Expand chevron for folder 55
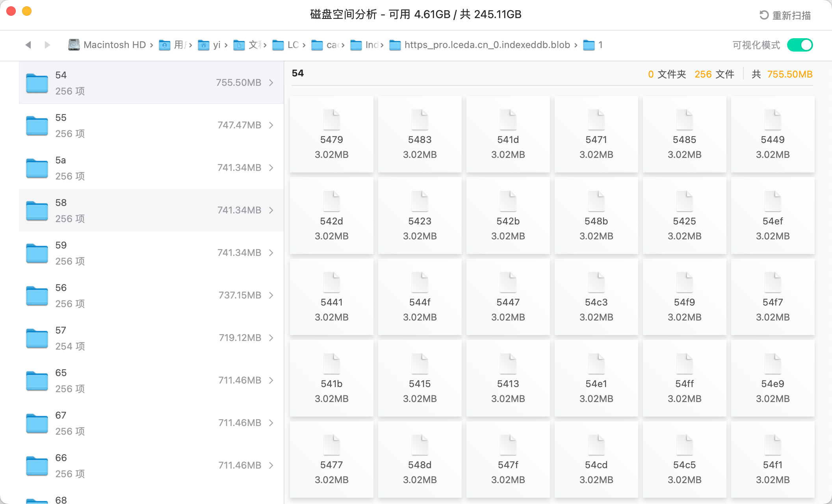 271,125
